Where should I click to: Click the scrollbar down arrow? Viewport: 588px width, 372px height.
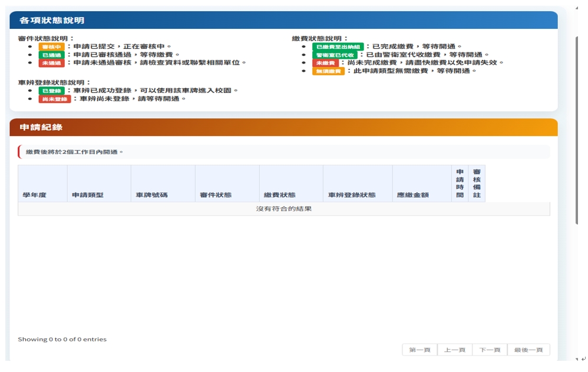tap(577, 359)
